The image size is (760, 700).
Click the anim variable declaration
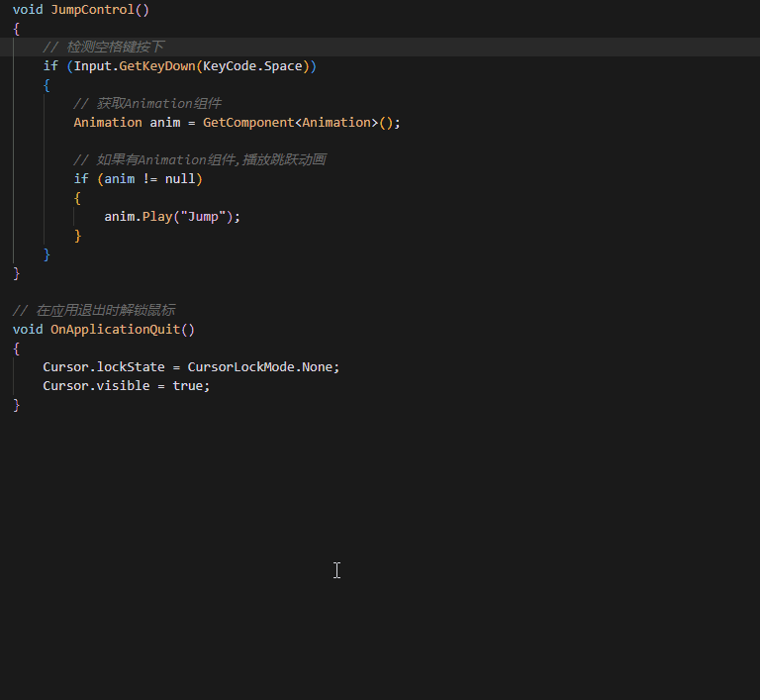point(165,122)
